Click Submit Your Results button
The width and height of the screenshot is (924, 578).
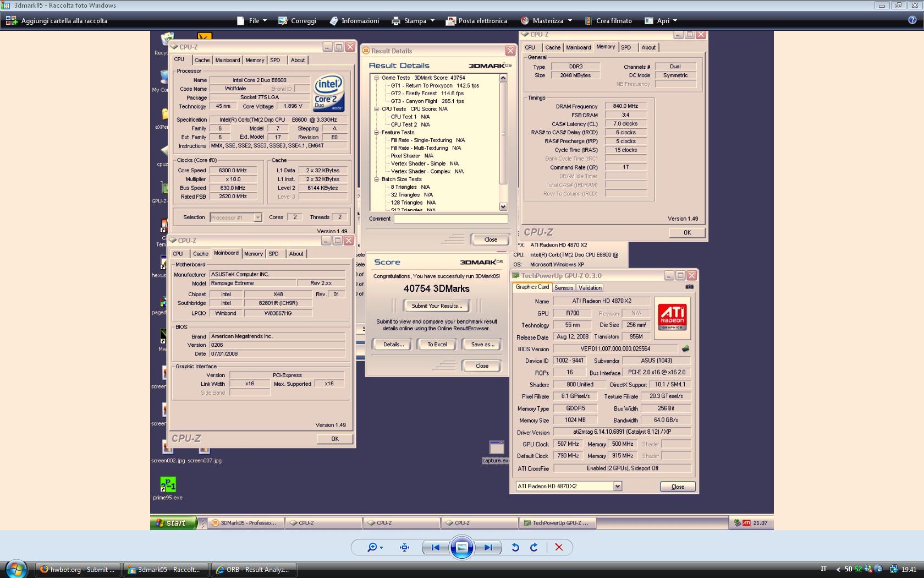click(437, 306)
